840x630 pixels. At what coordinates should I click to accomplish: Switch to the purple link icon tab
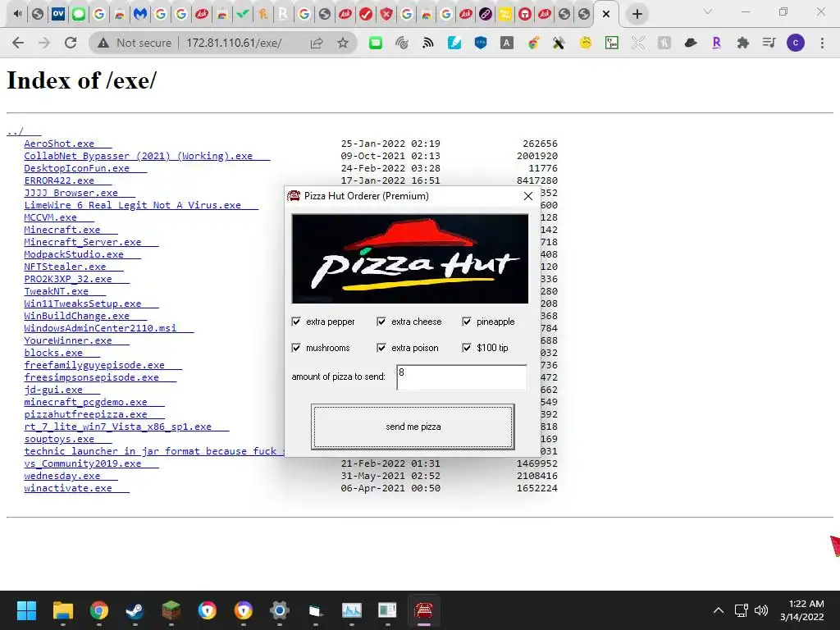point(486,15)
